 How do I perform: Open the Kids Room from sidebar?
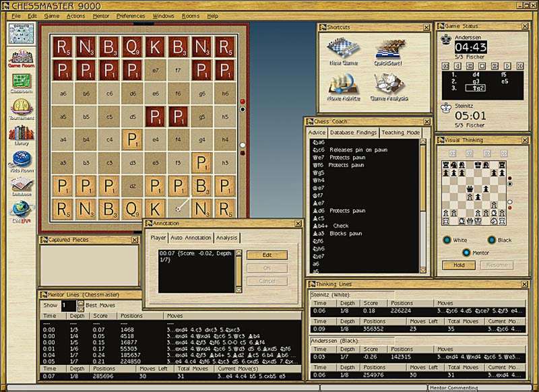[x=22, y=162]
